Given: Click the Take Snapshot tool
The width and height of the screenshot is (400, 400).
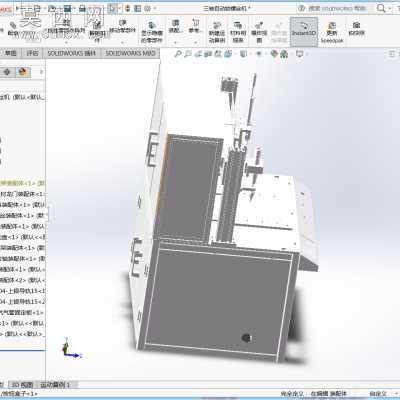Looking at the screenshot, I should pyautogui.click(x=356, y=28).
